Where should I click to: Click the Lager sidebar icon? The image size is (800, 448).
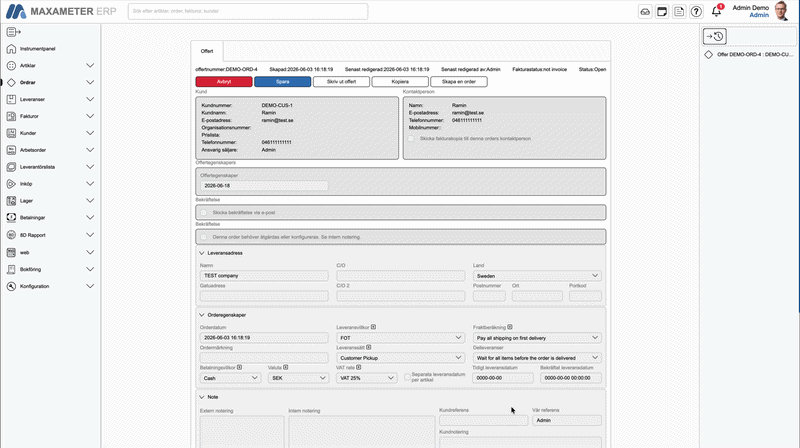(x=11, y=201)
